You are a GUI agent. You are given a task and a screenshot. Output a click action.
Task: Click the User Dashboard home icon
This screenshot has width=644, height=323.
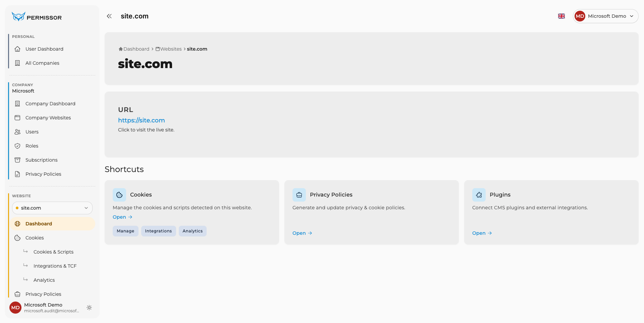coord(17,49)
